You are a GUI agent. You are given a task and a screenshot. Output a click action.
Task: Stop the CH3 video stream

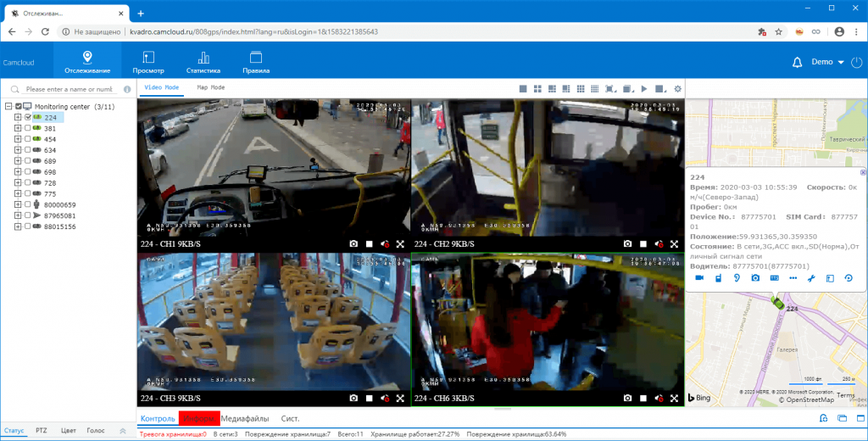(370, 398)
